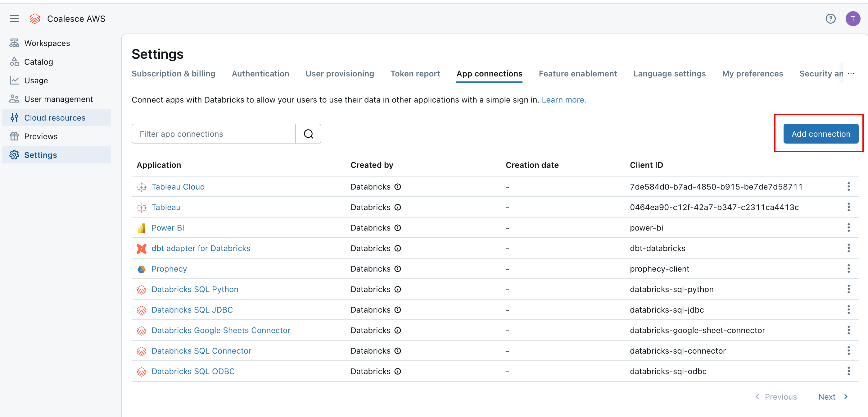868x417 pixels.
Task: Click info icon in Power BI row
Action: point(398,228)
